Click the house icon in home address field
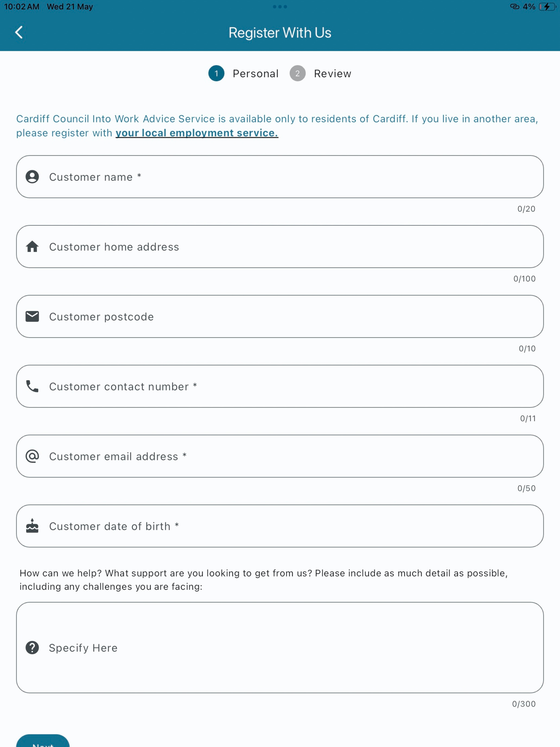 click(x=32, y=246)
